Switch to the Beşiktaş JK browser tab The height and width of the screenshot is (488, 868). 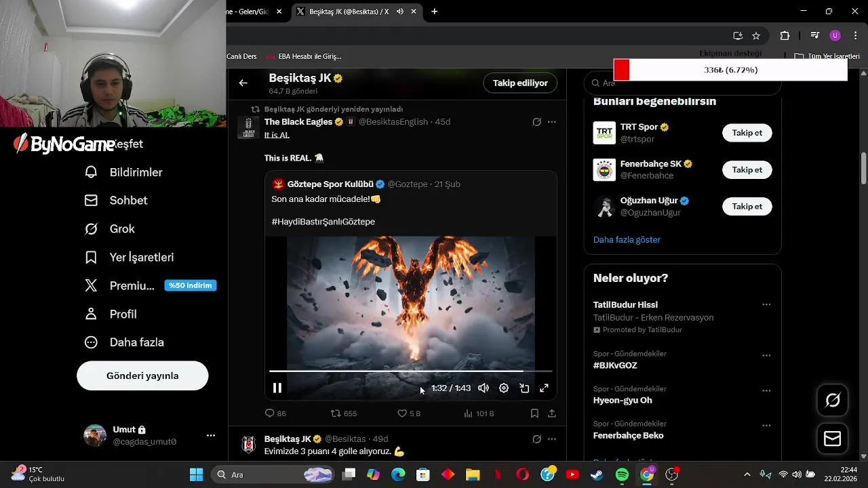pyautogui.click(x=349, y=12)
